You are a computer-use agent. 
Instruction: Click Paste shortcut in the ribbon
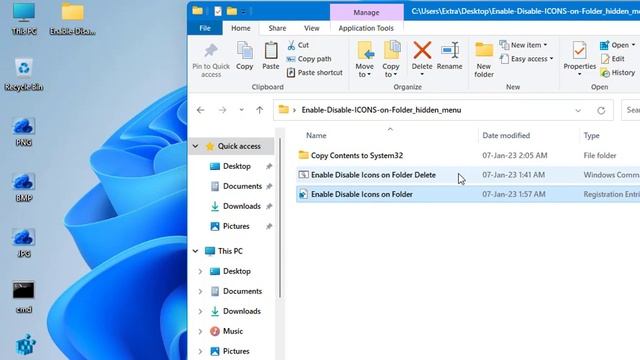(315, 73)
